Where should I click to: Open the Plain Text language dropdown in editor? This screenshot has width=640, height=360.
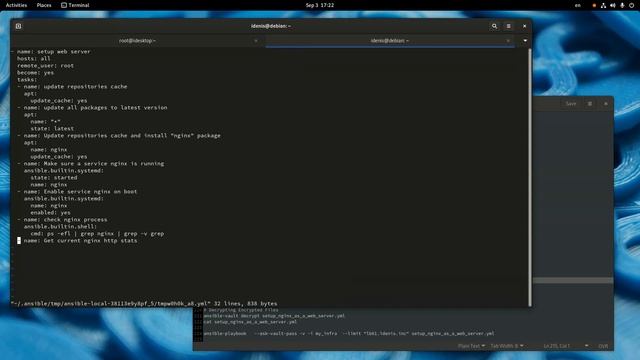tap(471, 346)
